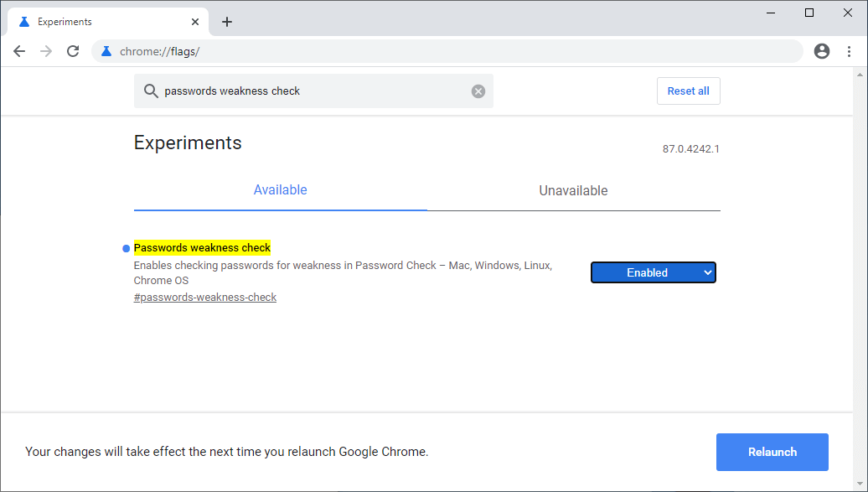This screenshot has width=868, height=492.
Task: Click the search magnifier icon
Action: (151, 91)
